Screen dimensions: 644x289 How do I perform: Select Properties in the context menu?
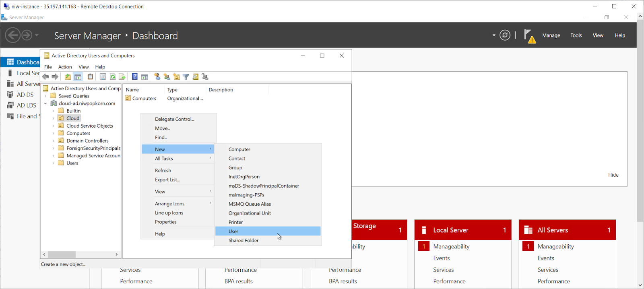pos(178,222)
